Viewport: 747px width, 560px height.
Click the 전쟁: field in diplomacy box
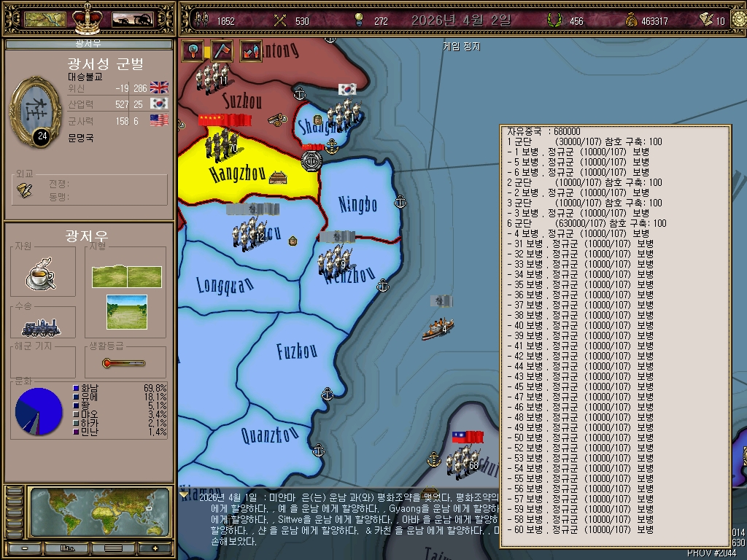[58, 184]
